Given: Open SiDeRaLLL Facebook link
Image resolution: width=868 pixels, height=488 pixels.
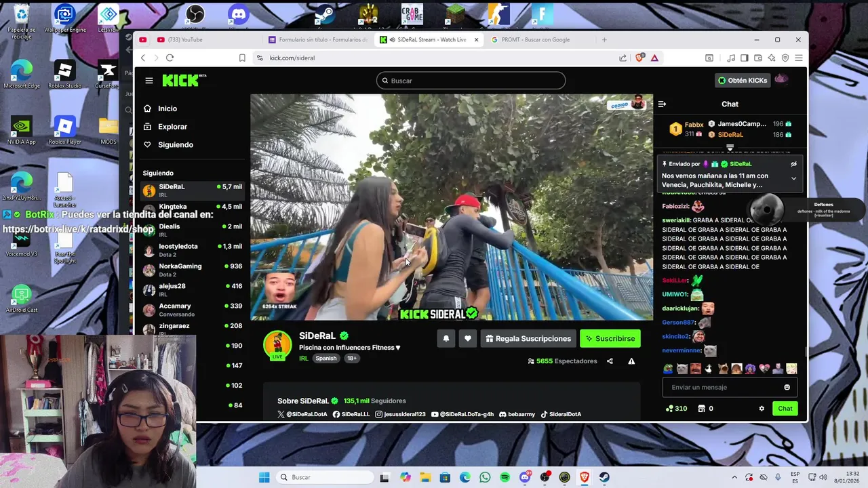Looking at the screenshot, I should [351, 414].
